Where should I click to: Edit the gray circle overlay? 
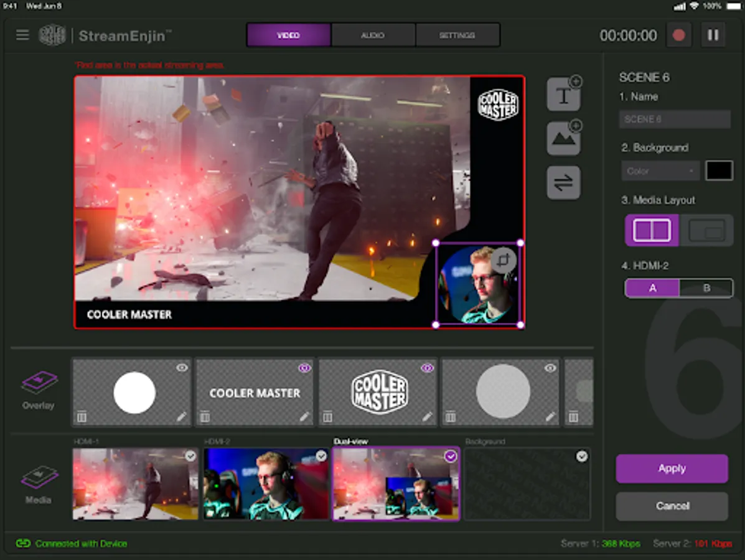[550, 416]
